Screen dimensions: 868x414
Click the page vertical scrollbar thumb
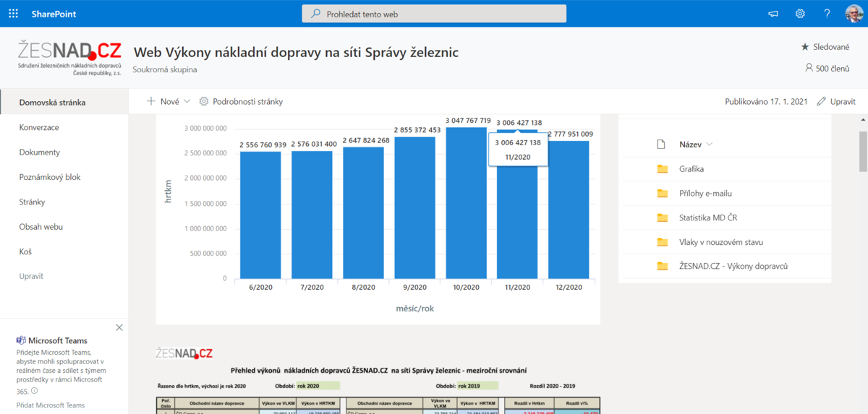pyautogui.click(x=862, y=151)
